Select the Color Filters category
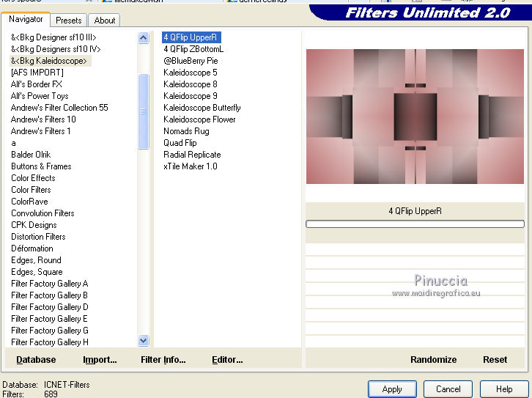532x398 pixels. click(x=32, y=190)
